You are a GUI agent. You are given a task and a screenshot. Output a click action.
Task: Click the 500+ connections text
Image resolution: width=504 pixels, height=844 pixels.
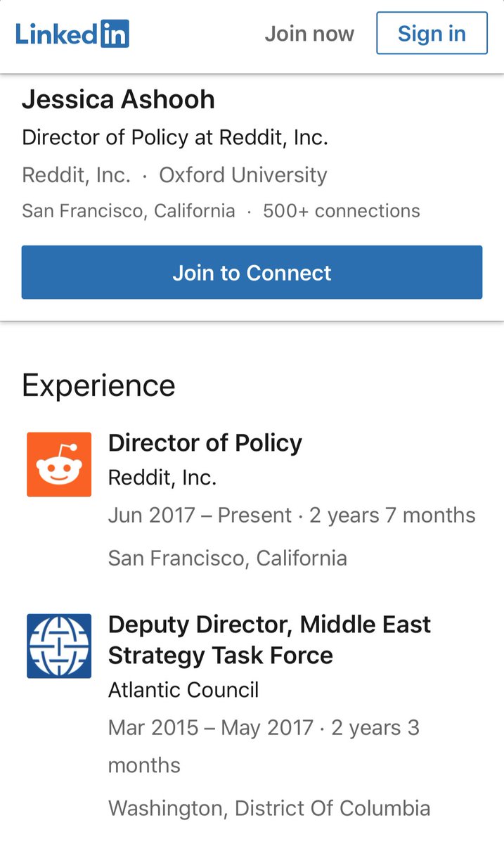click(342, 211)
